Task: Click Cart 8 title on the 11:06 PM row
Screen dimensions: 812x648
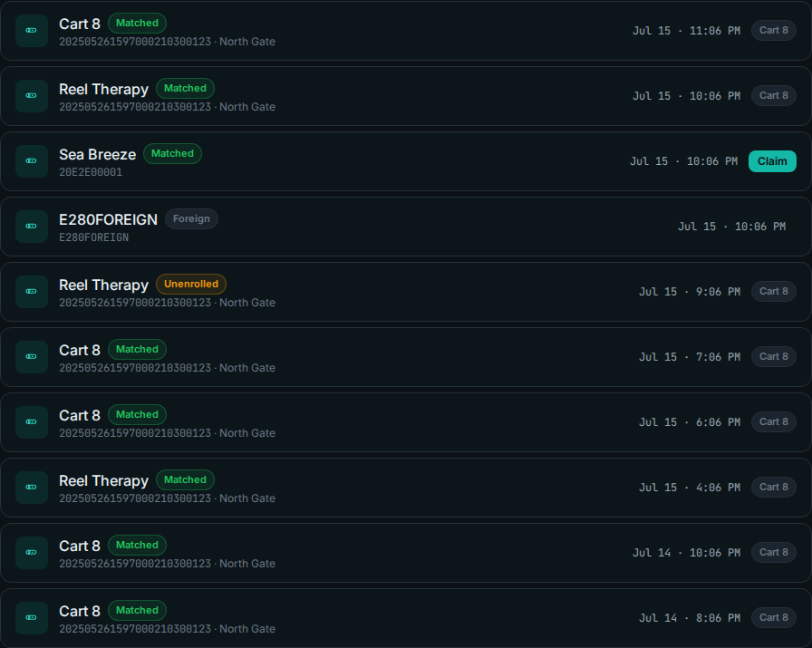Action: click(80, 24)
